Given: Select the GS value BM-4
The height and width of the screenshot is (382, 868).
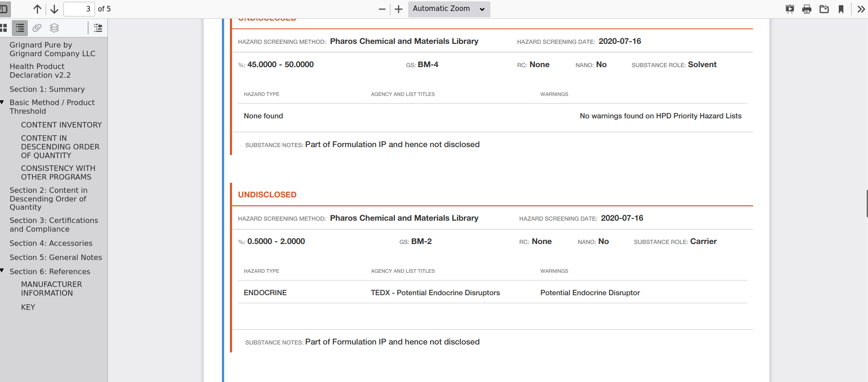Looking at the screenshot, I should pos(428,64).
